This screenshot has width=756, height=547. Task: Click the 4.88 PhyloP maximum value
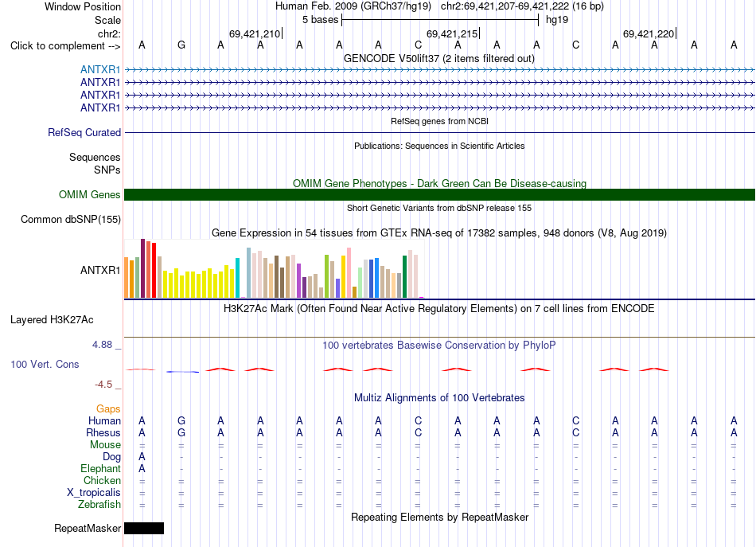pos(102,345)
